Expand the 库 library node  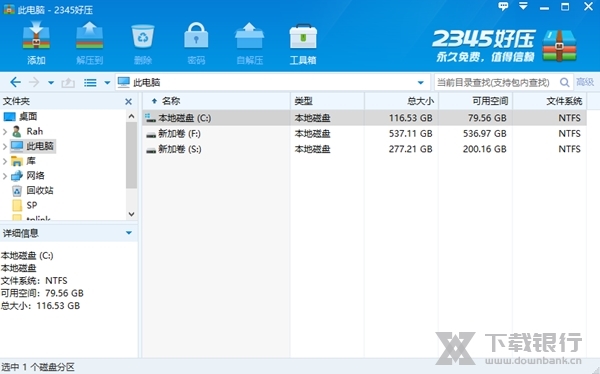[x=5, y=161]
